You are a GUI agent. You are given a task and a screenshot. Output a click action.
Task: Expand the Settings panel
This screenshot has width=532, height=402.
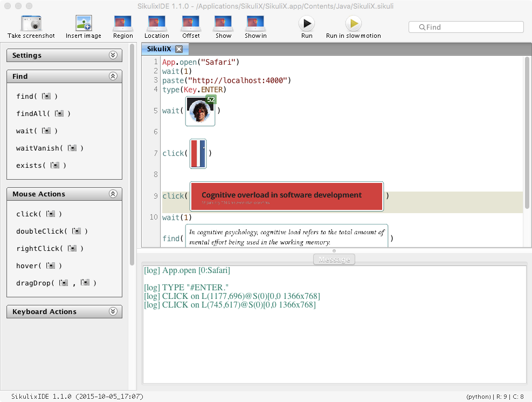(x=113, y=55)
